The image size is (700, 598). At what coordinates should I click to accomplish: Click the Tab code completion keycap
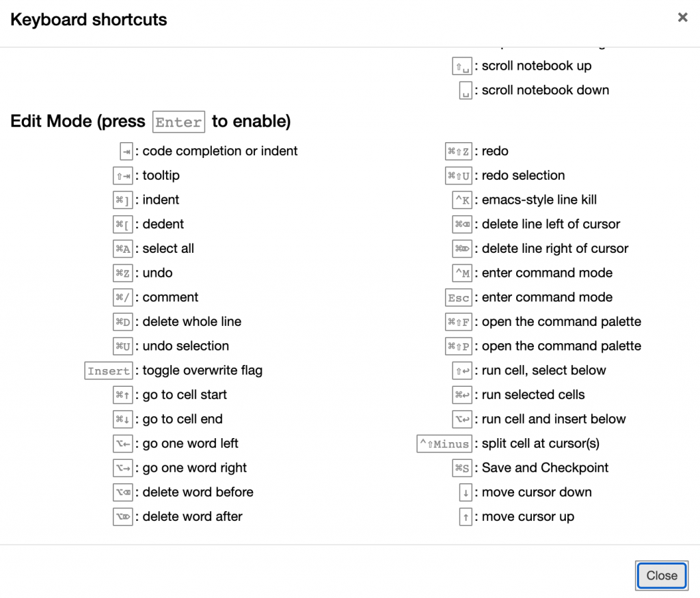pyautogui.click(x=124, y=151)
